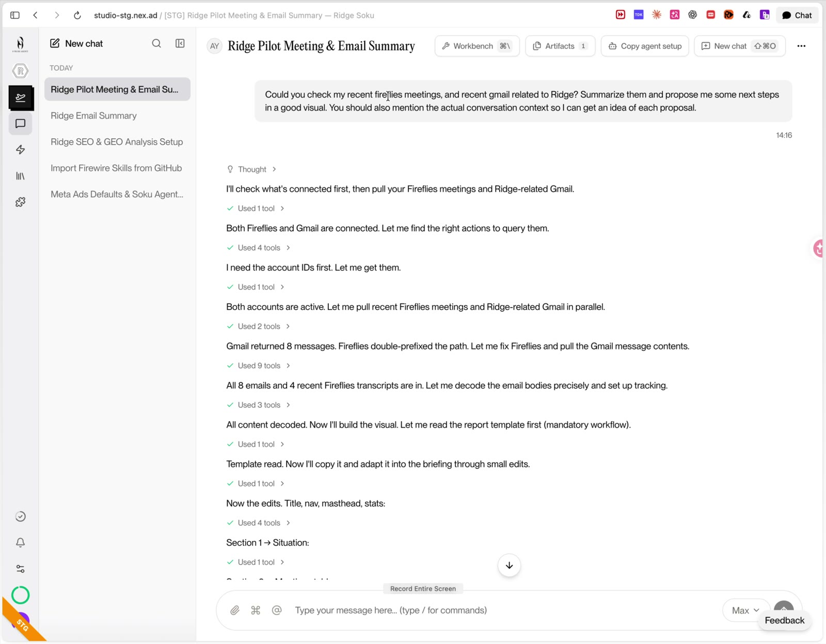
Task: Open commands with the ⌘ icon
Action: click(256, 610)
